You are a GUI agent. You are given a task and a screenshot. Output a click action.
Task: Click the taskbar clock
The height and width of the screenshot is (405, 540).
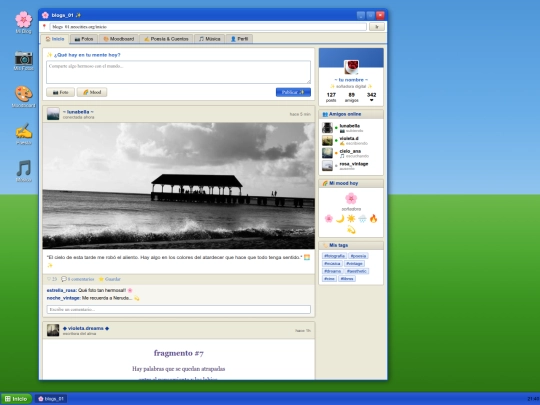pyautogui.click(x=533, y=399)
